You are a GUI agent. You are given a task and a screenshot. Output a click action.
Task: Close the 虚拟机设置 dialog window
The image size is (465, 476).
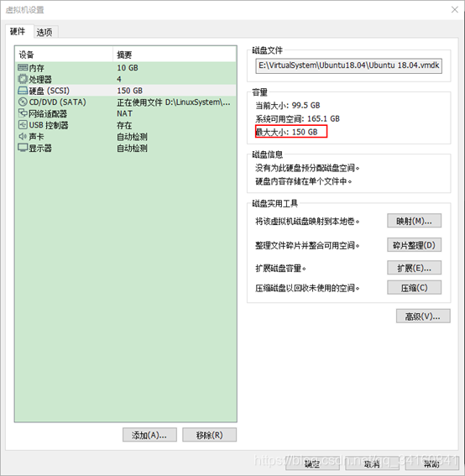point(454,10)
